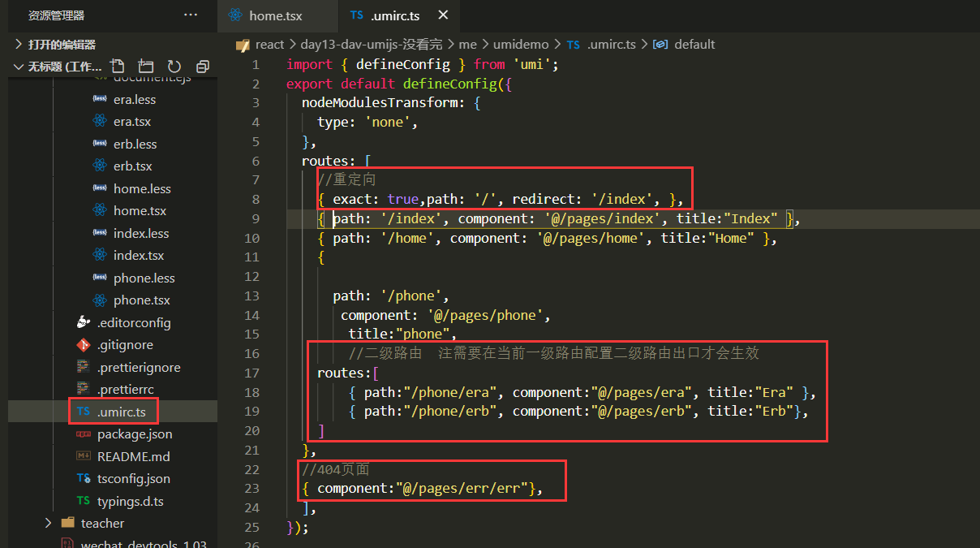Click the editorconfig mouse icon
The width and height of the screenshot is (980, 548).
83,322
